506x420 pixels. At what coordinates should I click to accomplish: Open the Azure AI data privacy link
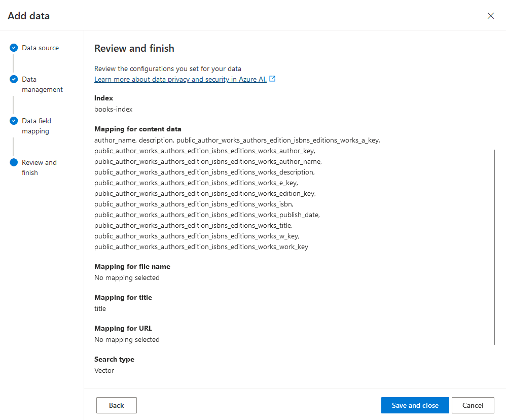click(x=180, y=79)
